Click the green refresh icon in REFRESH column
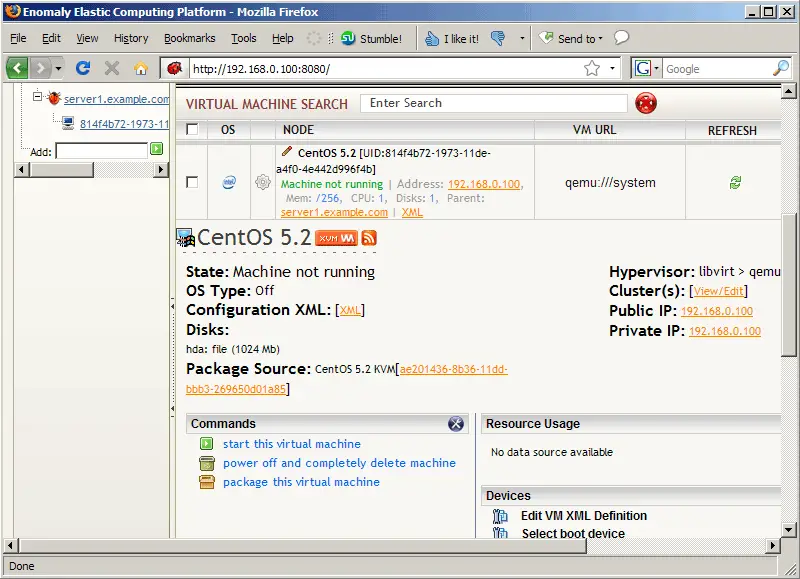Screen dimensions: 800x579 (735, 182)
